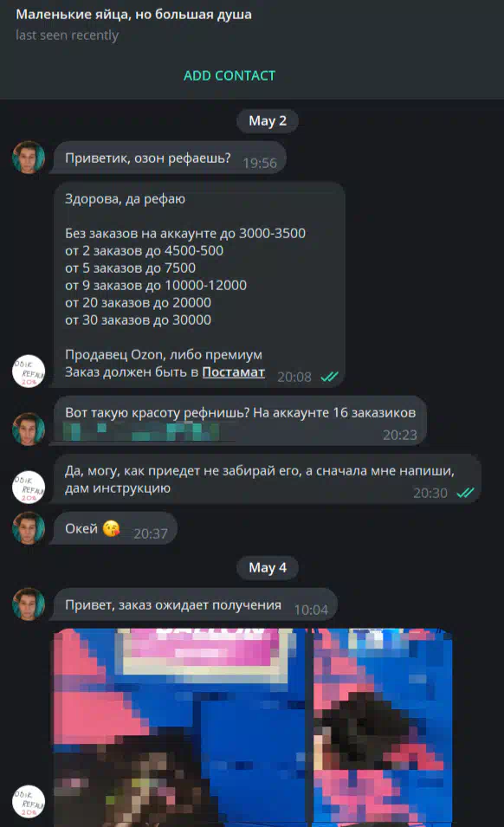Open the chat title Маленькие яйца, но большая душа
Screen dimensions: 504x827
click(x=134, y=14)
